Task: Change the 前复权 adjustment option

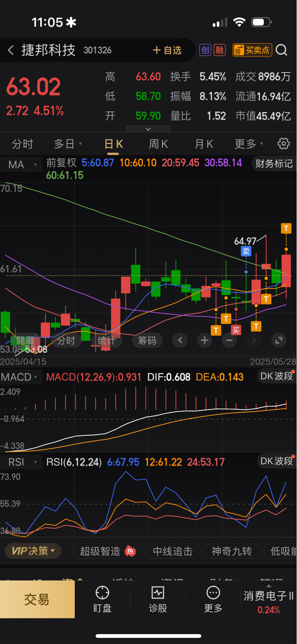Action: coord(61,162)
